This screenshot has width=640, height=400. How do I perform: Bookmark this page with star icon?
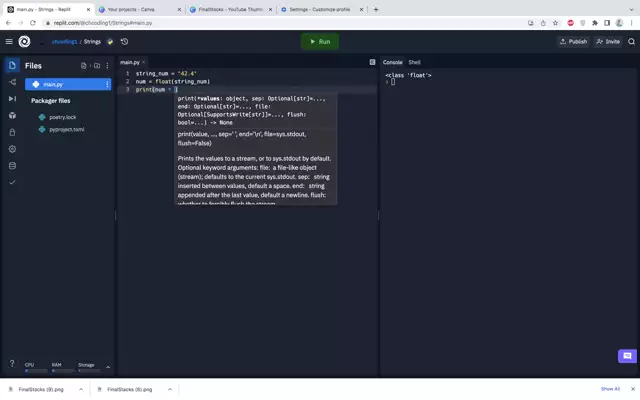(x=556, y=23)
